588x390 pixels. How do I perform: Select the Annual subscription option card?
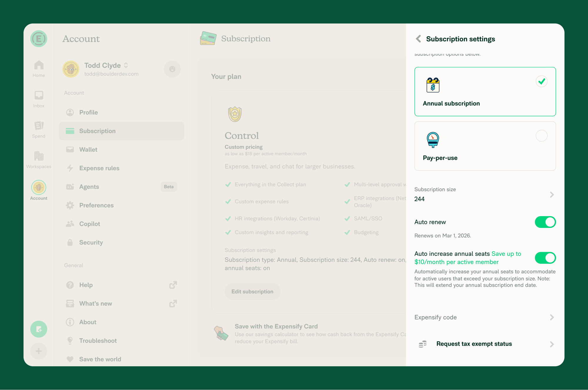(485, 92)
